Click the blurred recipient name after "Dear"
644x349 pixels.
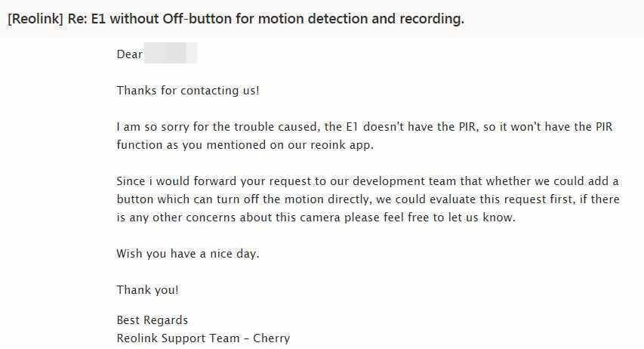click(x=171, y=53)
